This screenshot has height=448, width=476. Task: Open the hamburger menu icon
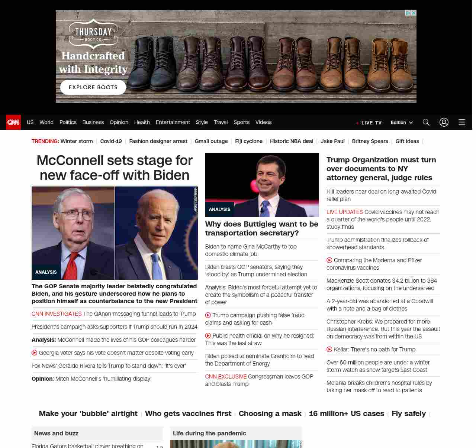click(x=462, y=122)
